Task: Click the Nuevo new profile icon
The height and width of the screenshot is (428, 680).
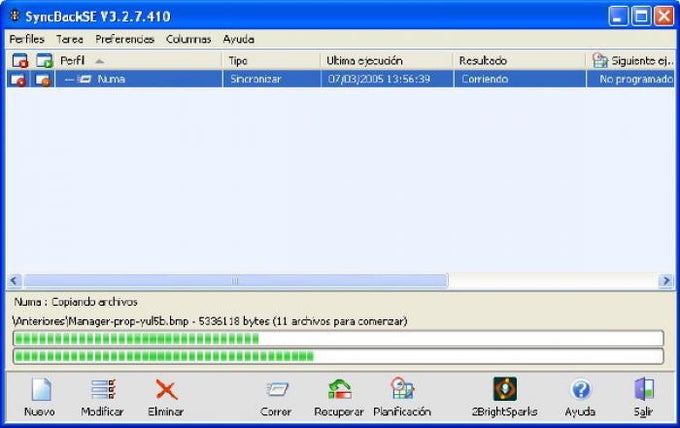Action: 41,389
